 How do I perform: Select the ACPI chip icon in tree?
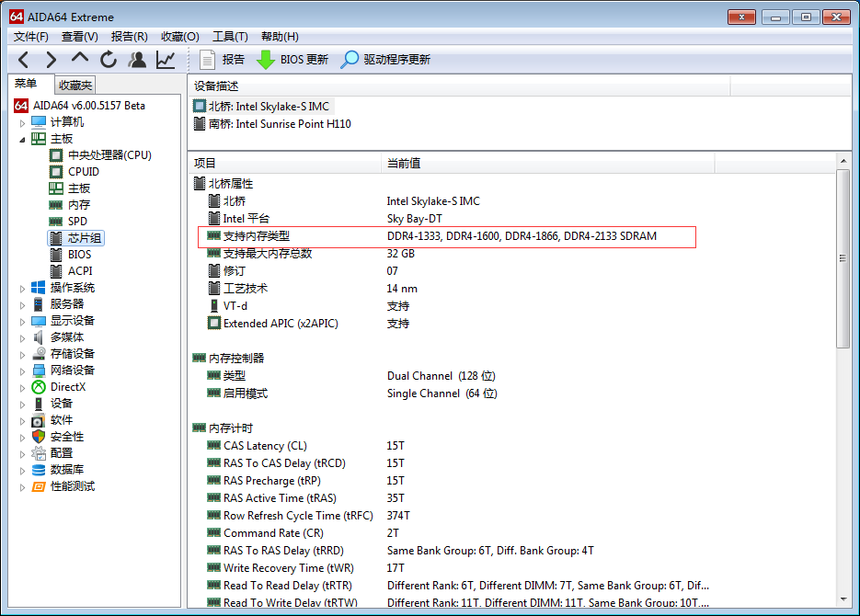click(56, 270)
